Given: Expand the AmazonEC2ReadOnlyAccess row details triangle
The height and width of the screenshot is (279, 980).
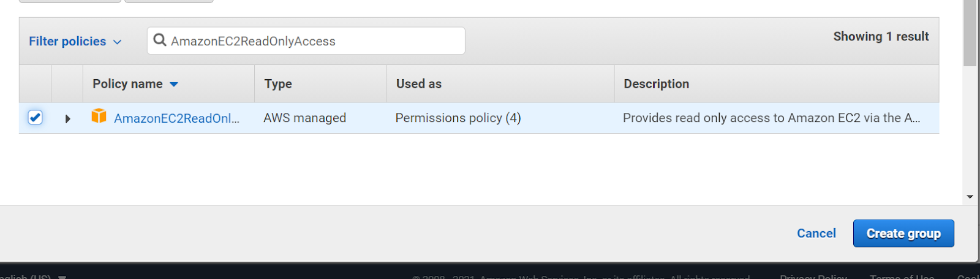Looking at the screenshot, I should (x=67, y=118).
